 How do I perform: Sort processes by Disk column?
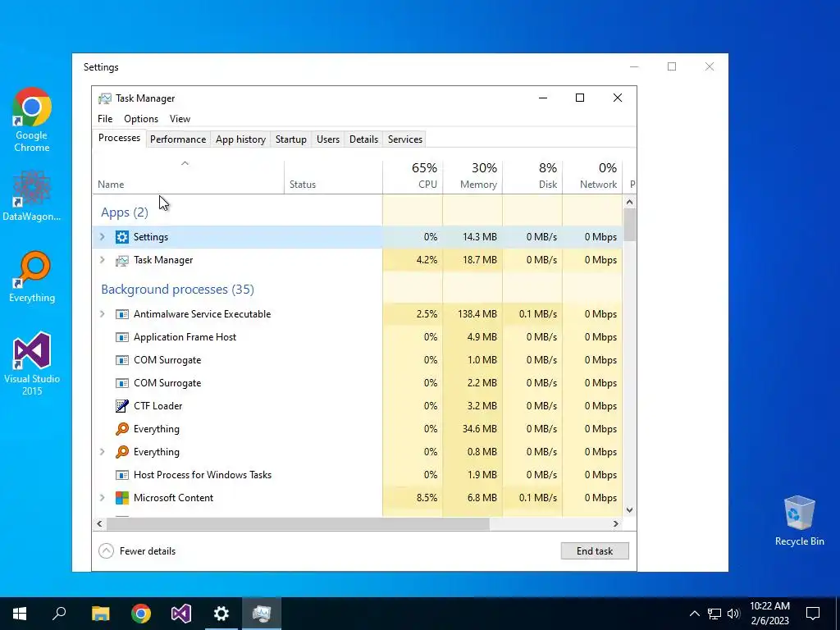click(x=532, y=177)
